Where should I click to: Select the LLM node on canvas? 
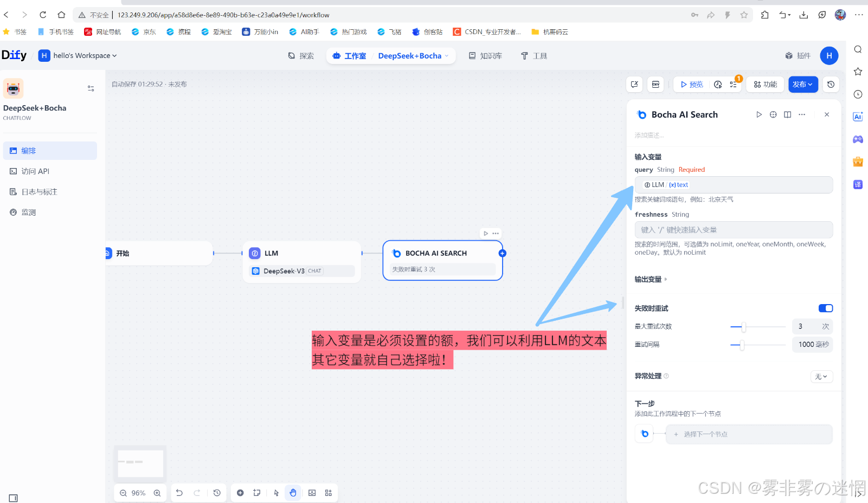(x=302, y=262)
